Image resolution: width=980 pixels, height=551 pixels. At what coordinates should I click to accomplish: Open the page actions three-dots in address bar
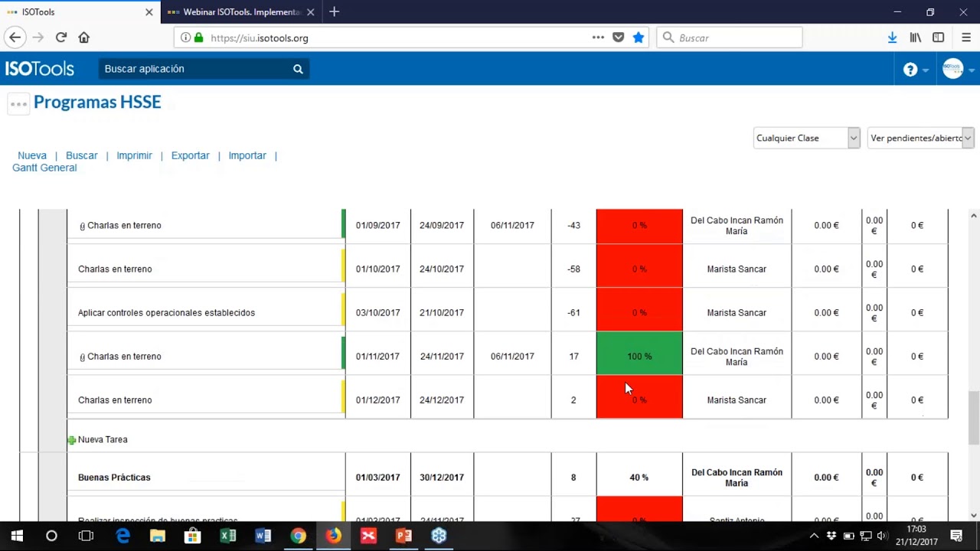(598, 37)
